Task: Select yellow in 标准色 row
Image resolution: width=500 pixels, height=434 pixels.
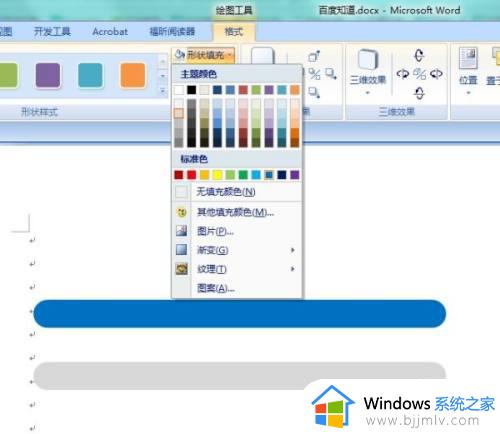Action: pos(217,175)
